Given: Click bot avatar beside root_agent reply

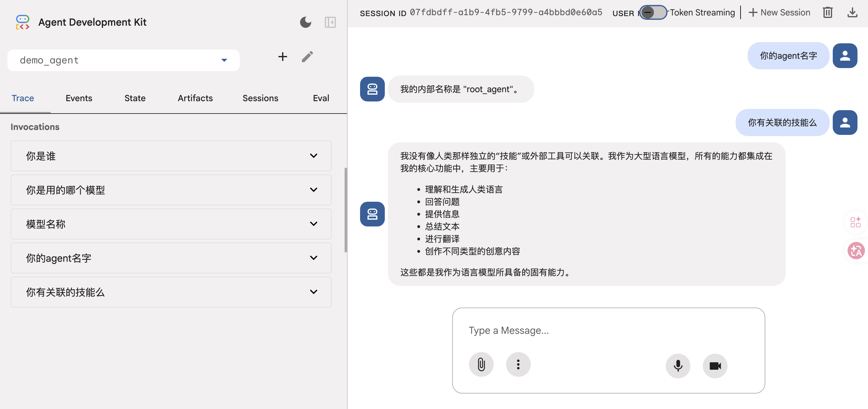Looking at the screenshot, I should tap(372, 89).
